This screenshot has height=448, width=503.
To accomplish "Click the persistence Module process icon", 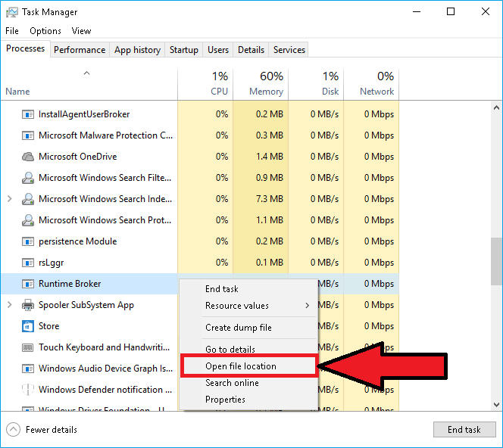I will (x=28, y=241).
